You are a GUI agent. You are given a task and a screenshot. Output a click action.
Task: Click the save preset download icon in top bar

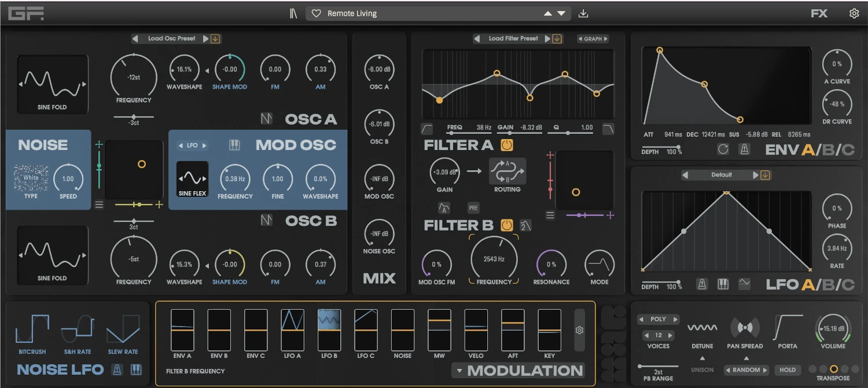pos(583,13)
